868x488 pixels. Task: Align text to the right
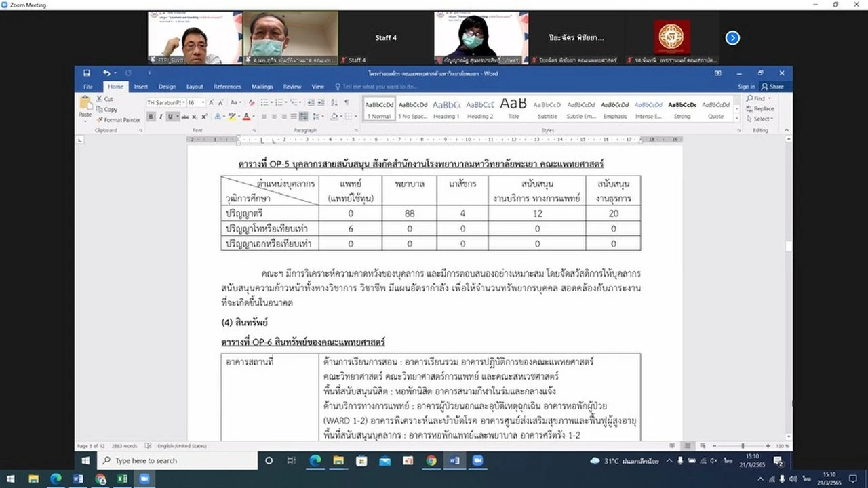[x=285, y=117]
